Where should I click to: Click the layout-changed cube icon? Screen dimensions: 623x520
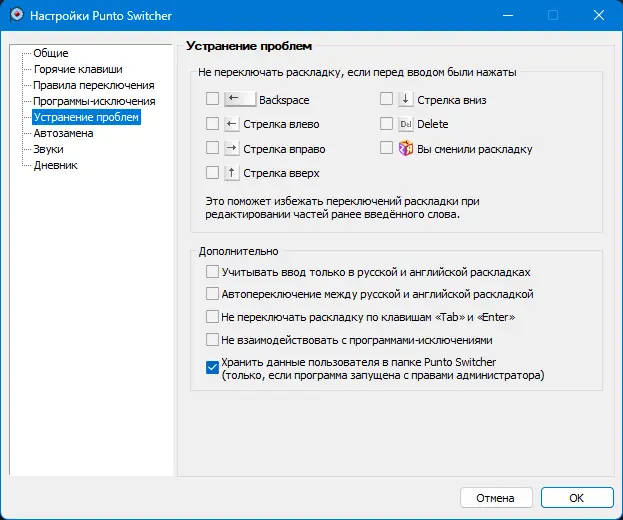click(x=405, y=148)
